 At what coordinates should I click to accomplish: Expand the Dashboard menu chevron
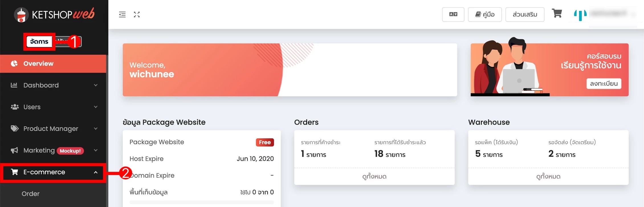tap(96, 85)
